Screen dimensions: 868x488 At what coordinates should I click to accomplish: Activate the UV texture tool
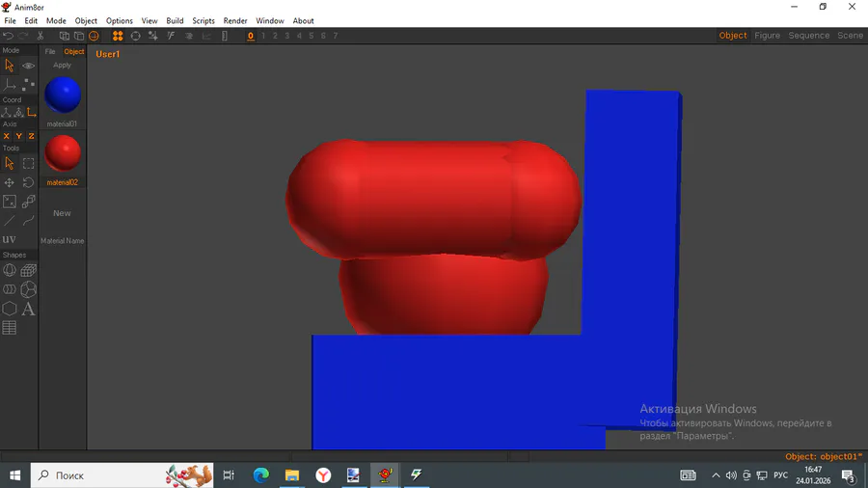9,239
